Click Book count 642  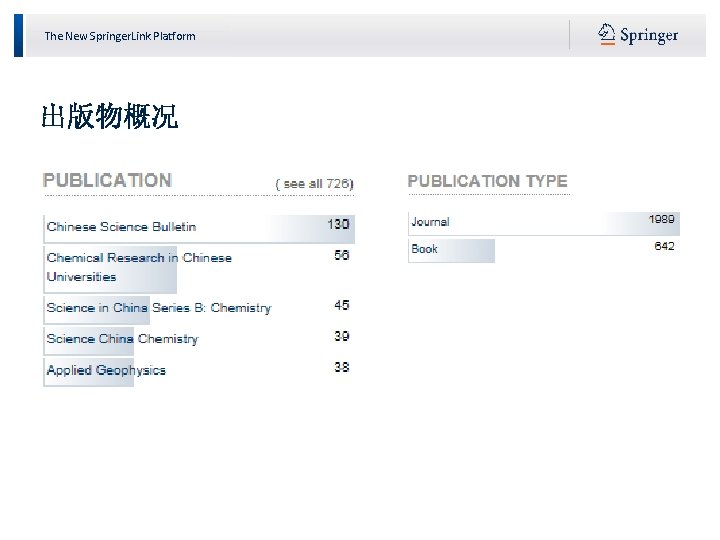click(664, 246)
